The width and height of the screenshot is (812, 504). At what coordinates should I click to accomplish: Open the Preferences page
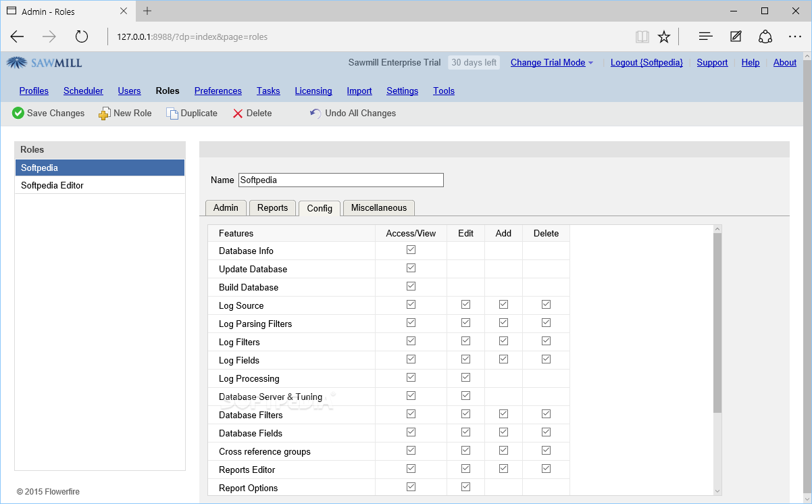tap(218, 91)
